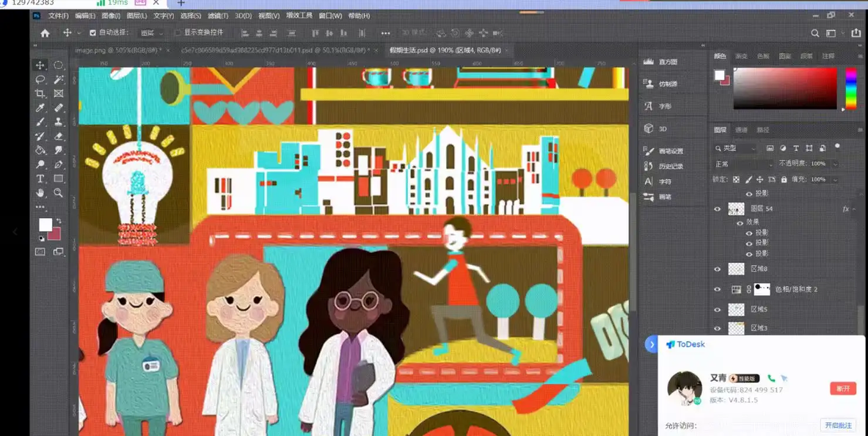Select the Brush tool in toolbar
Image resolution: width=868 pixels, height=436 pixels.
(40, 122)
